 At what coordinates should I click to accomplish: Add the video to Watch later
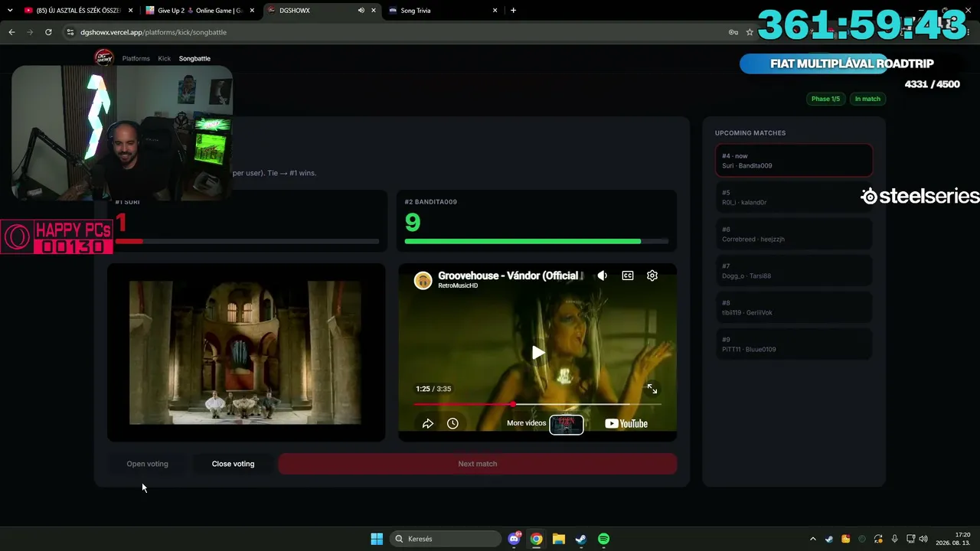coord(452,423)
